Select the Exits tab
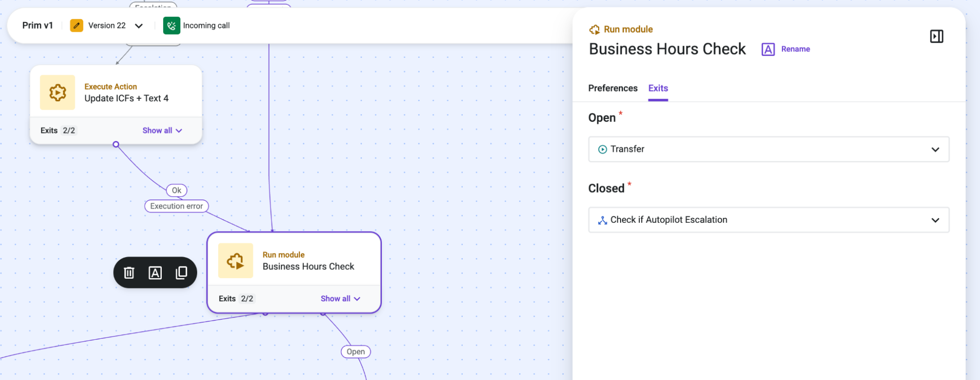 (x=658, y=88)
